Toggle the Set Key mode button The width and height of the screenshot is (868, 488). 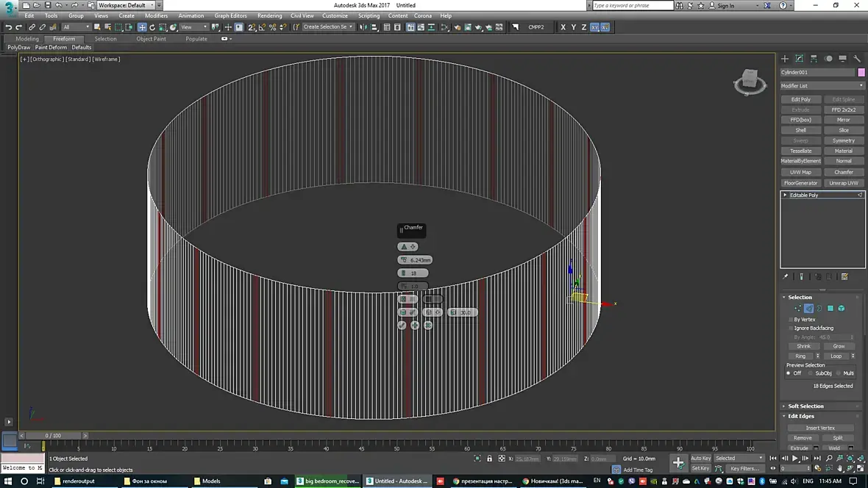pyautogui.click(x=700, y=468)
